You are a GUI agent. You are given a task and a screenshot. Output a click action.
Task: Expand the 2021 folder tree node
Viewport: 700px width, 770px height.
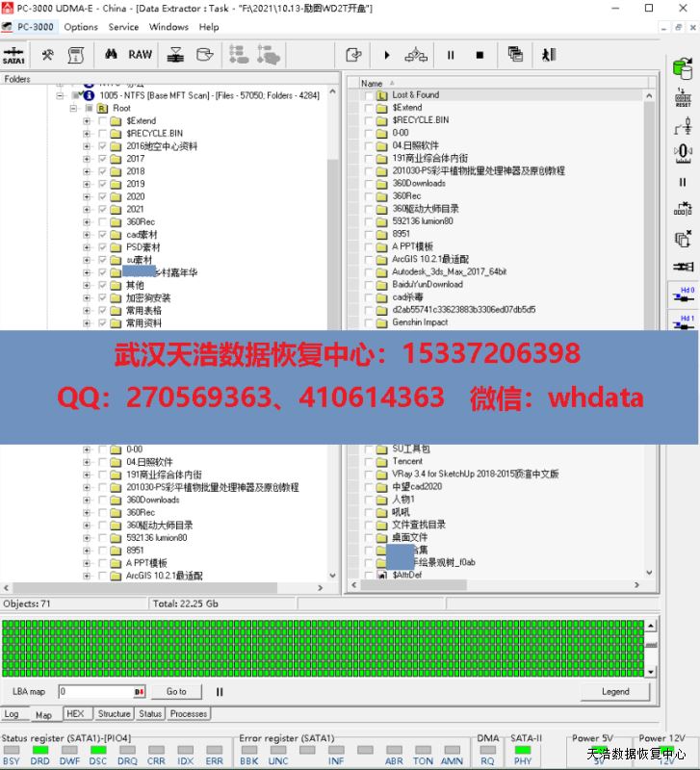click(x=87, y=209)
